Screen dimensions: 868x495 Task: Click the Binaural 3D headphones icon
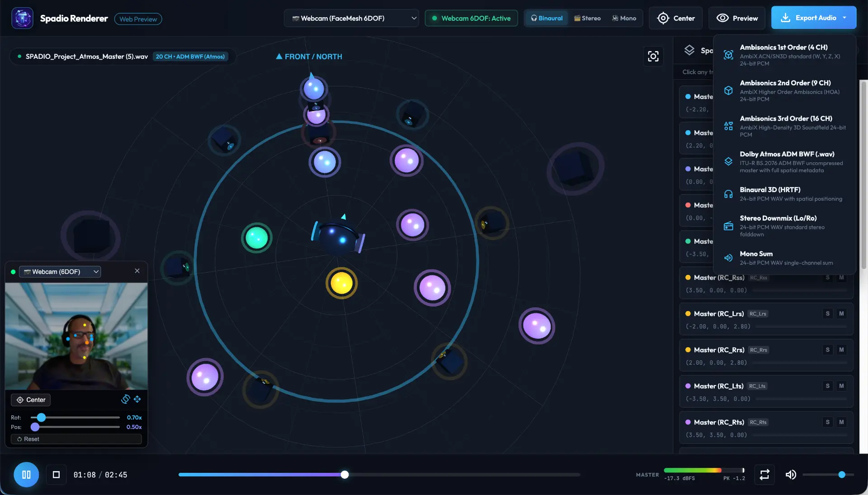pos(728,194)
